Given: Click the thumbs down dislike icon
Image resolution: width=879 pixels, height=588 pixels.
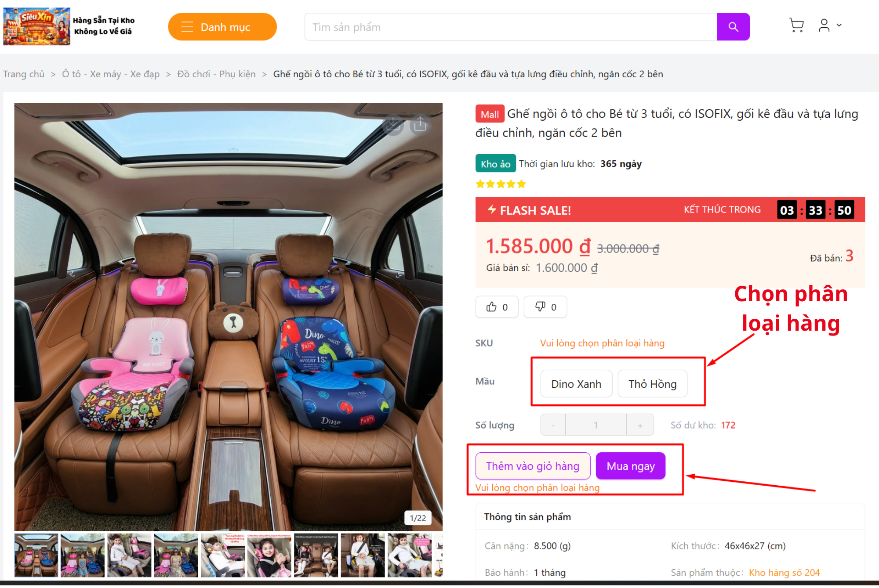Looking at the screenshot, I should pyautogui.click(x=540, y=307).
